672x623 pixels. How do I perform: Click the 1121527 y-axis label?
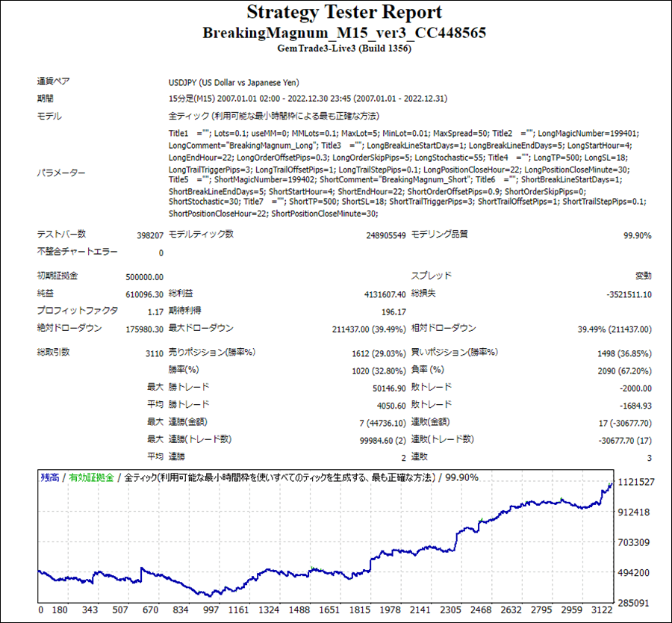point(637,483)
